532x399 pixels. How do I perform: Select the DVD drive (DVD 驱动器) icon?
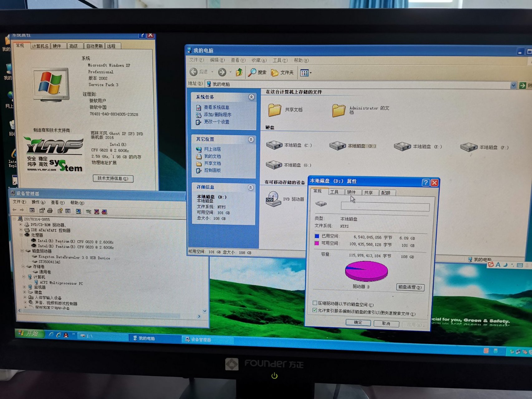[273, 199]
